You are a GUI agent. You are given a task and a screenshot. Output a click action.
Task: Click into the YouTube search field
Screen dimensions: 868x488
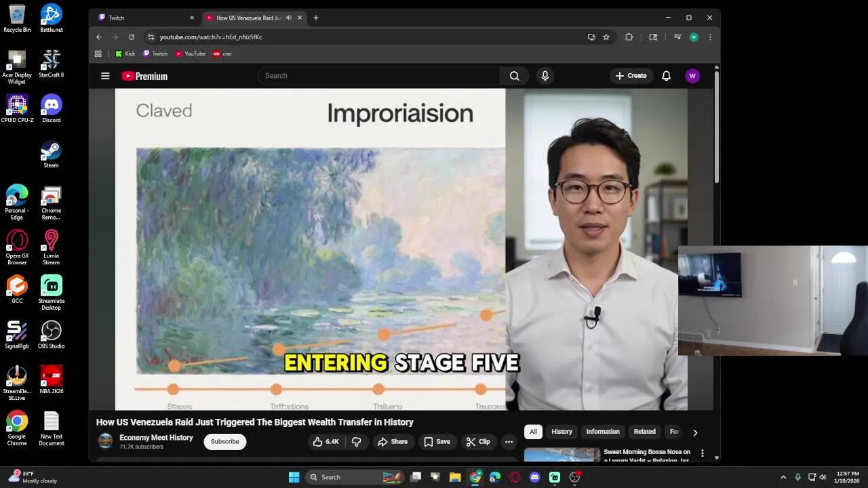click(378, 76)
